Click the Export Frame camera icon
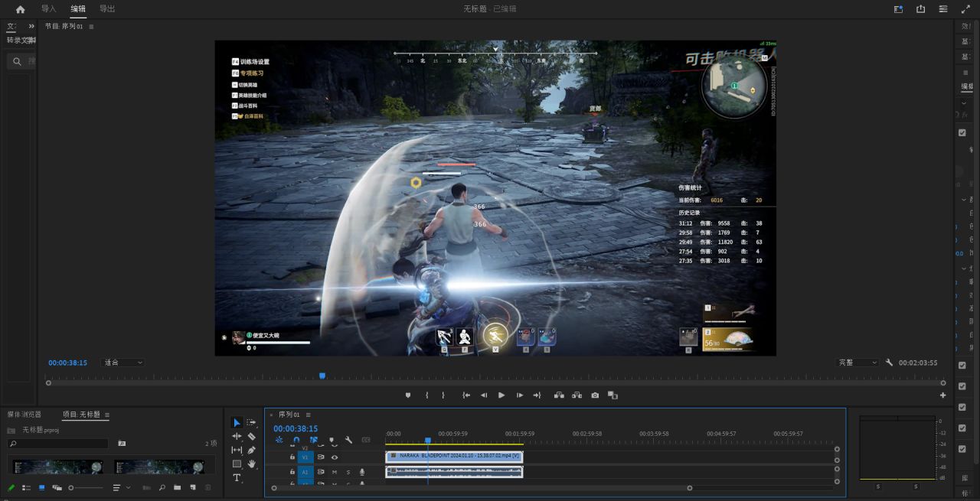The height and width of the screenshot is (501, 980). pos(595,395)
